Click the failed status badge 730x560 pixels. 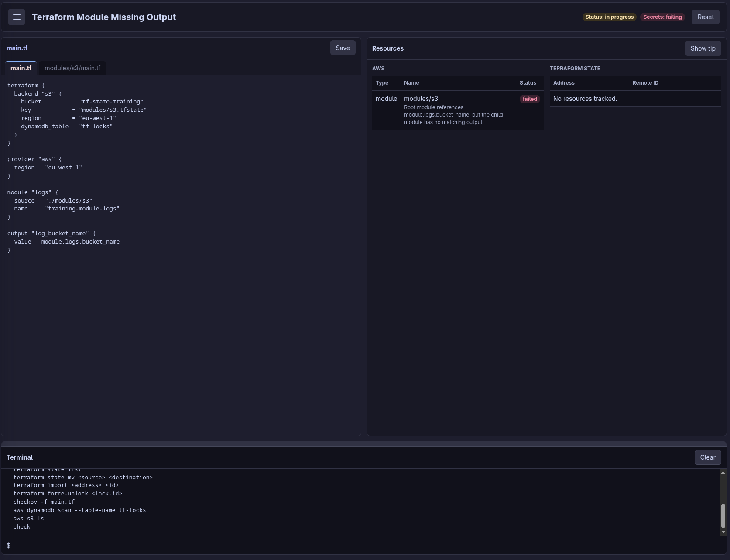coord(530,99)
